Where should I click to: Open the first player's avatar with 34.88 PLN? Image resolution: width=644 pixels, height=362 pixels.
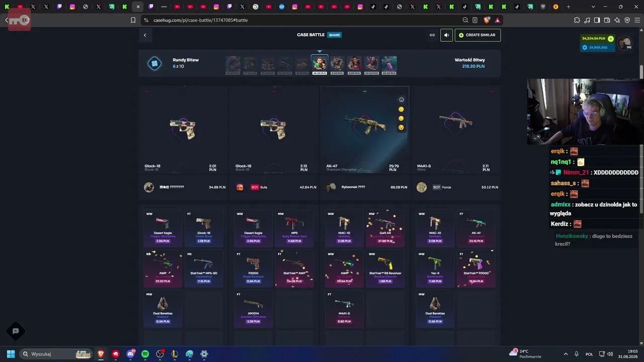149,187
